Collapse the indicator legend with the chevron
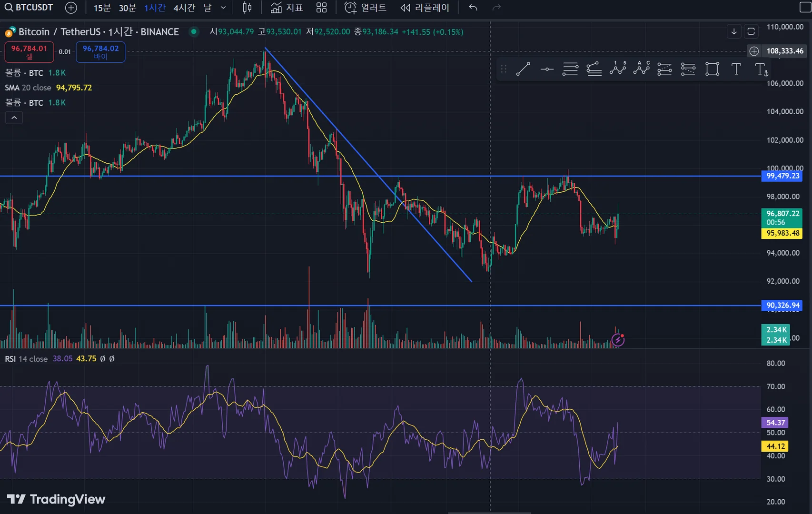This screenshot has width=812, height=514. (14, 118)
